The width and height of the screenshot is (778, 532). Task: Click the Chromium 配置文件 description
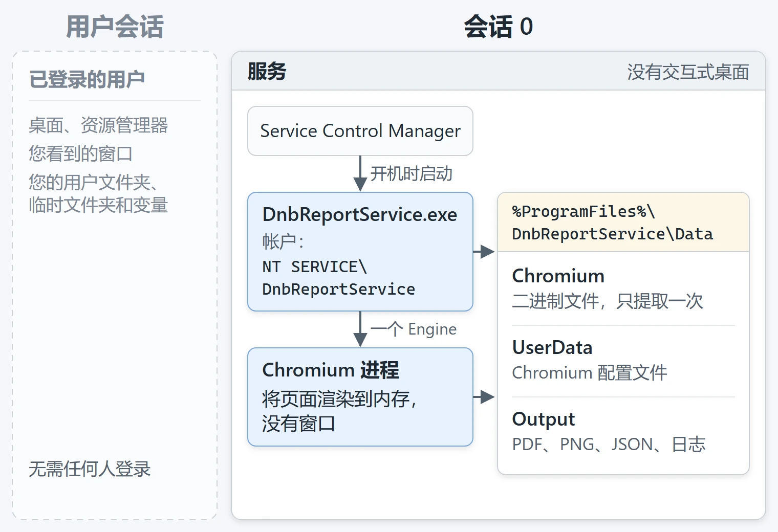tap(590, 372)
